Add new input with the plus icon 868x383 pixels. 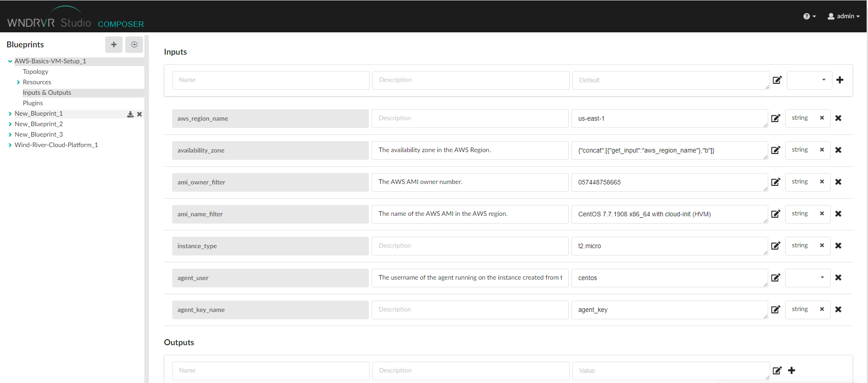840,80
